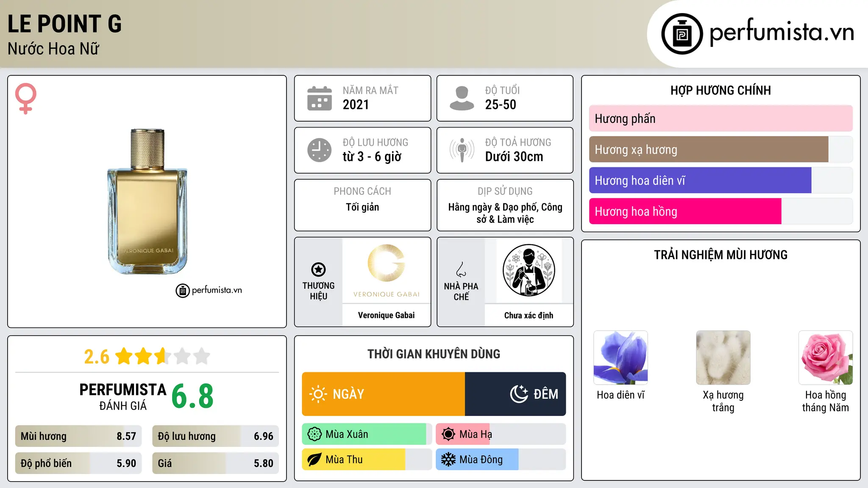The height and width of the screenshot is (488, 868).
Task: Click the HỢP HƯƠNG CHÍNH heading
Action: pos(721,90)
